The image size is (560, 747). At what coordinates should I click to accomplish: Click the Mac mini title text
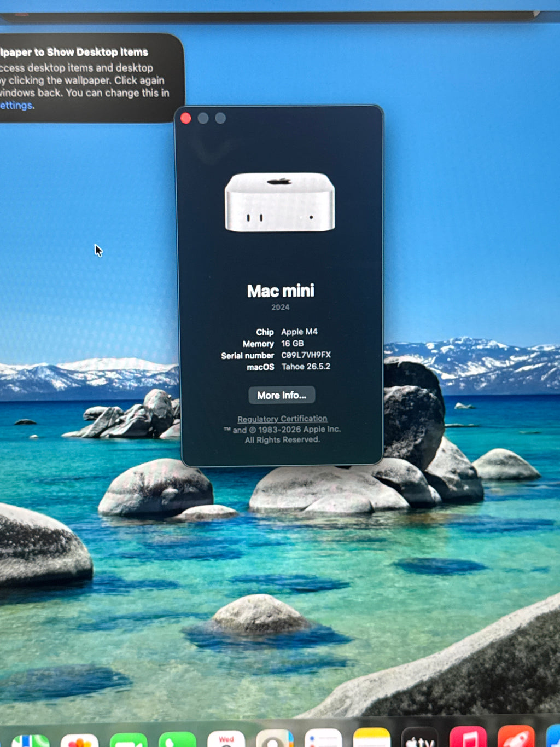click(281, 291)
